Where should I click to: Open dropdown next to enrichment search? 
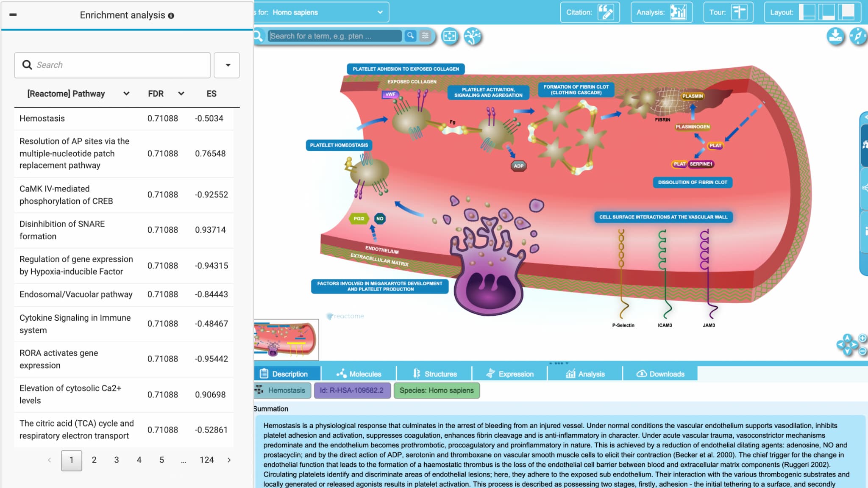[227, 65]
